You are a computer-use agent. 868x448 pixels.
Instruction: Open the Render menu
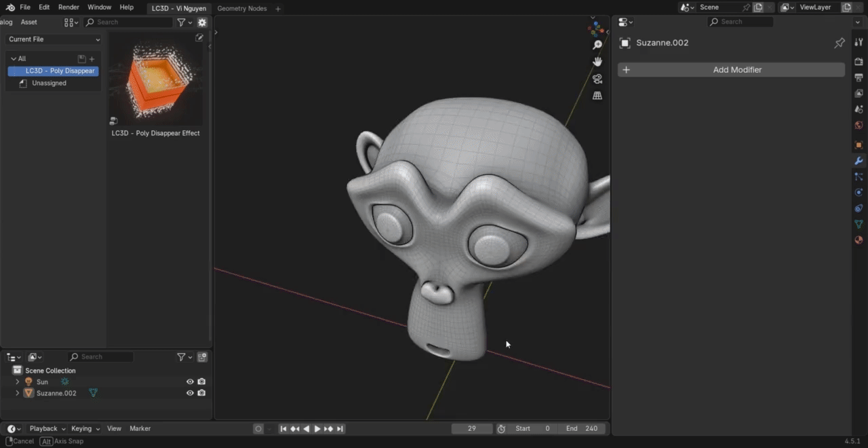[68, 7]
